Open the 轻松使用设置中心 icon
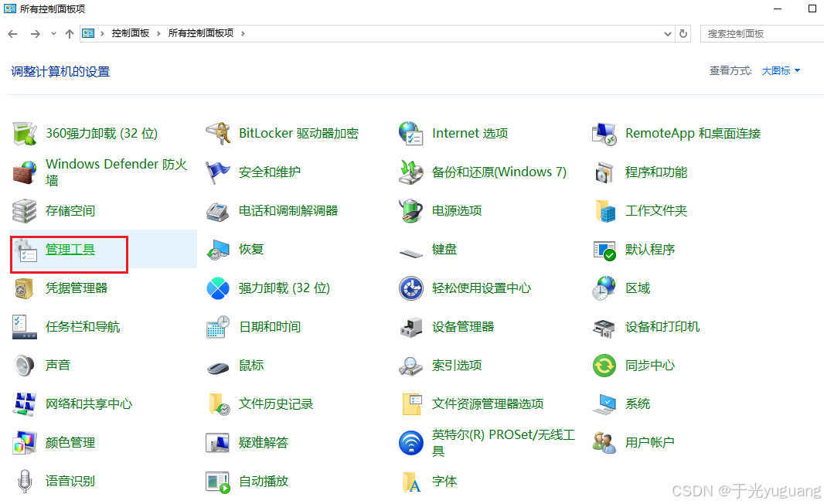This screenshot has height=504, width=824. 411,288
